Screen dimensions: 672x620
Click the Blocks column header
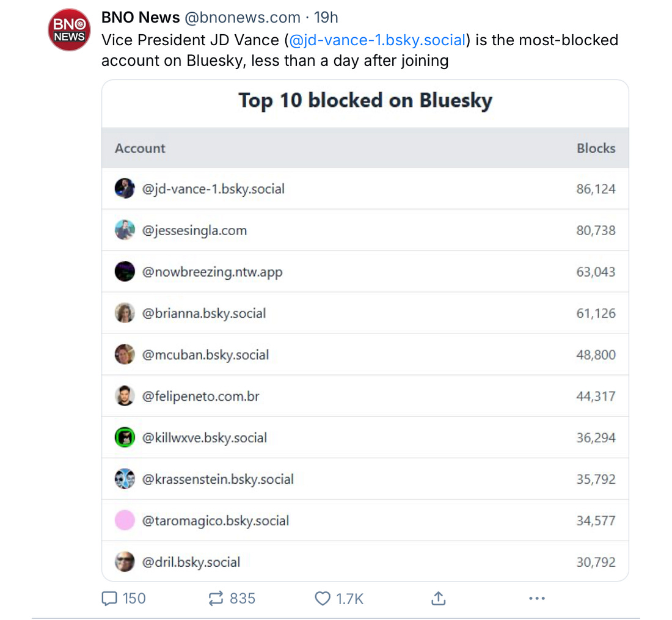pyautogui.click(x=596, y=148)
